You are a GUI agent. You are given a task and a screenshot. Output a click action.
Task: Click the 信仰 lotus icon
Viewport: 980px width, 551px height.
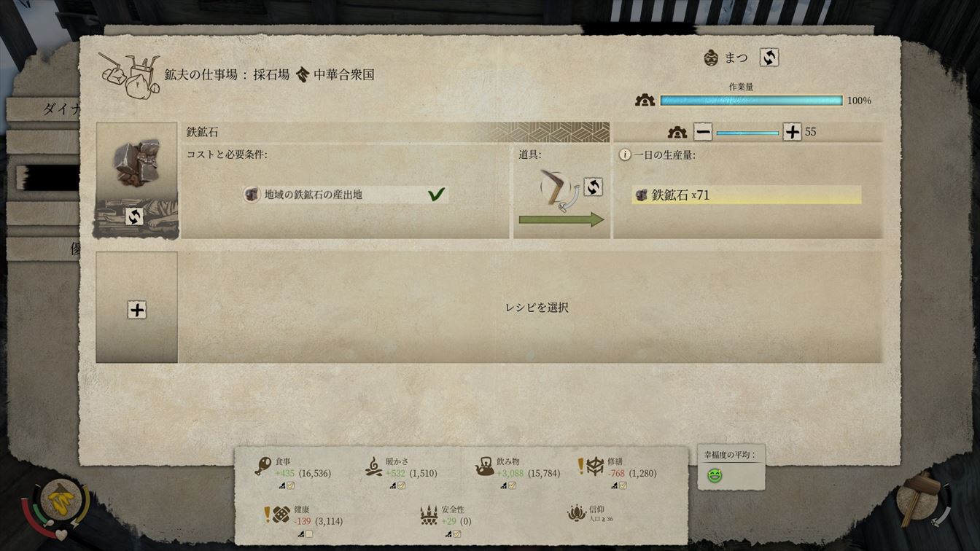576,513
